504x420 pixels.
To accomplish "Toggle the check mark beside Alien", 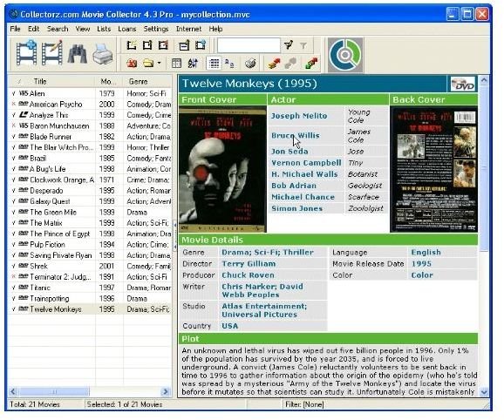I will point(13,94).
